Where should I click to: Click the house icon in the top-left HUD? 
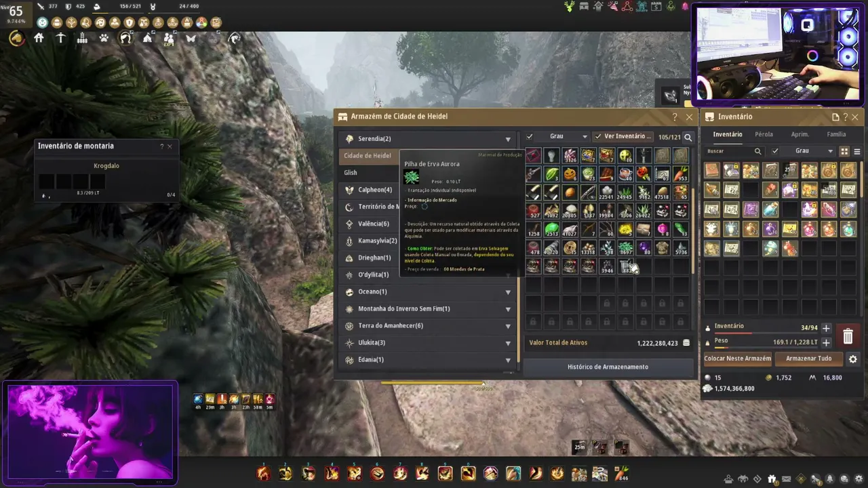click(x=39, y=39)
